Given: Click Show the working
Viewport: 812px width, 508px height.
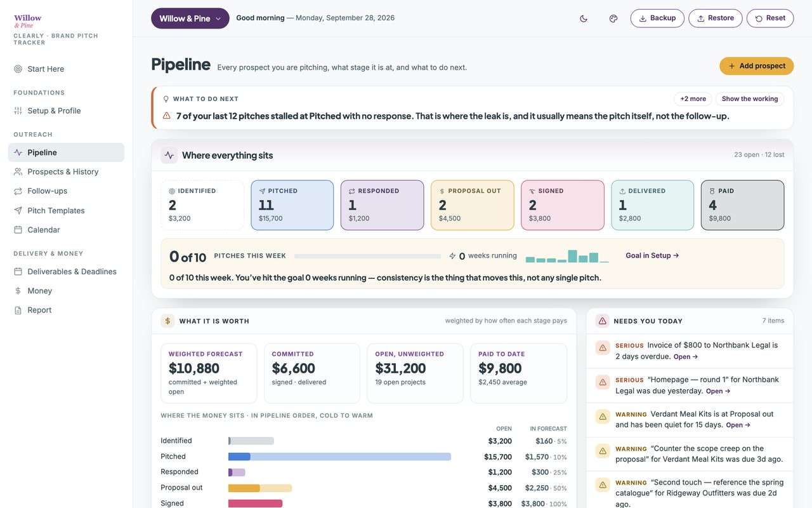Looking at the screenshot, I should [750, 99].
